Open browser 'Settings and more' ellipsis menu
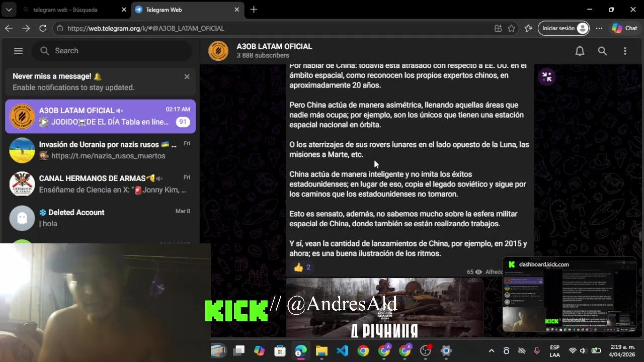 (599, 28)
